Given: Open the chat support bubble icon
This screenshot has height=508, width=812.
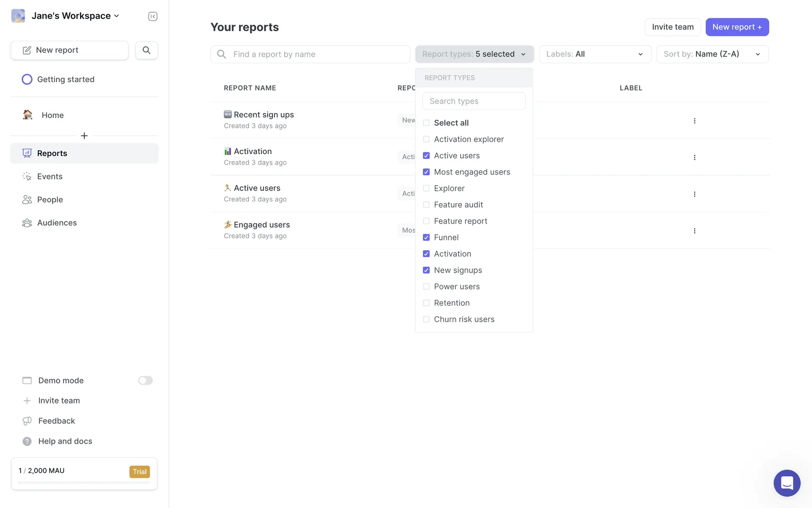Looking at the screenshot, I should pos(787,483).
